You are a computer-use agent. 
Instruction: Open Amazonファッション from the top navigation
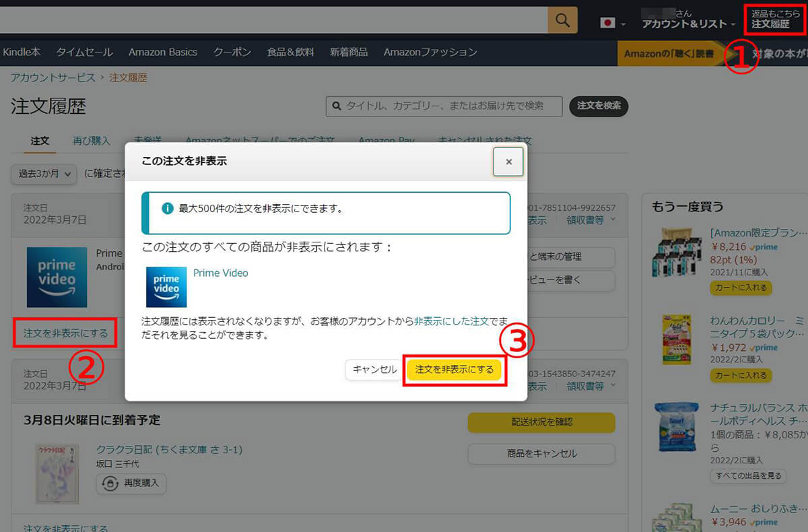[x=432, y=52]
